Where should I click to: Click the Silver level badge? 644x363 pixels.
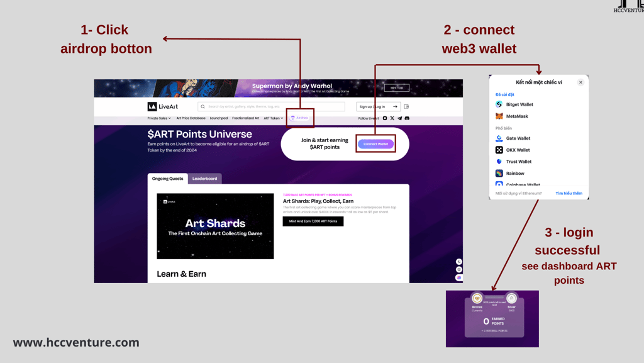(x=511, y=298)
